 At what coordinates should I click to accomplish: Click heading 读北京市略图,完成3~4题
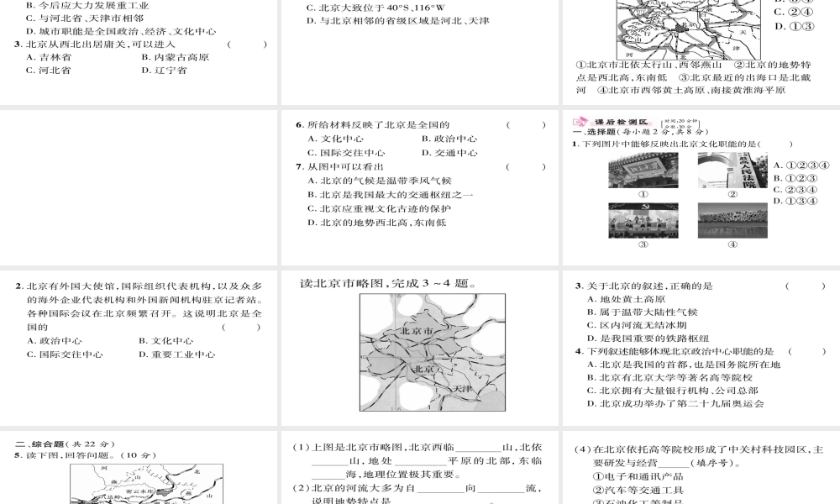click(x=388, y=283)
